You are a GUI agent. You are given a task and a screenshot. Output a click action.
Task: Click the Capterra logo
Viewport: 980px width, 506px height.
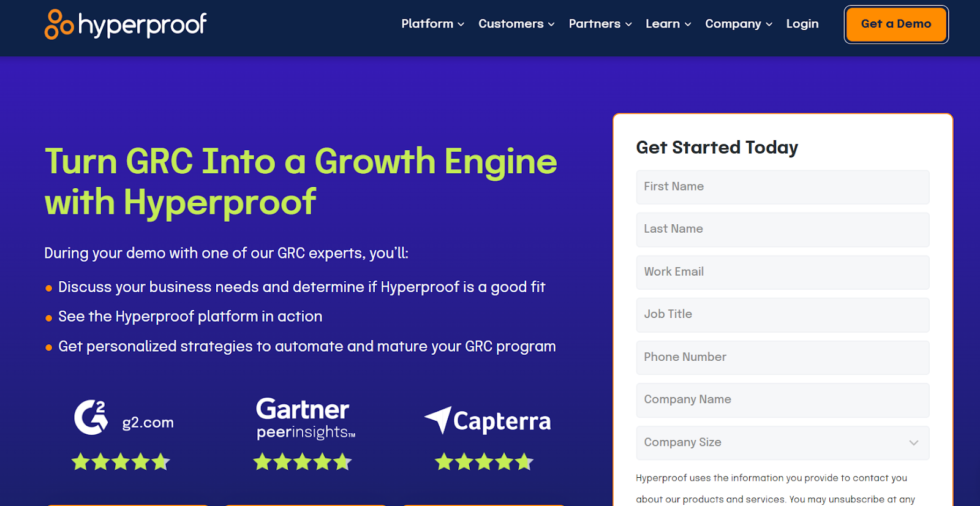point(488,421)
